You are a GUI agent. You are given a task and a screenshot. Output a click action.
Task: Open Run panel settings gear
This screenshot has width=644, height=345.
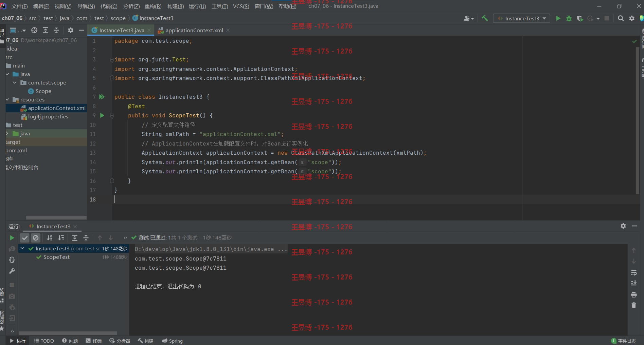click(623, 226)
